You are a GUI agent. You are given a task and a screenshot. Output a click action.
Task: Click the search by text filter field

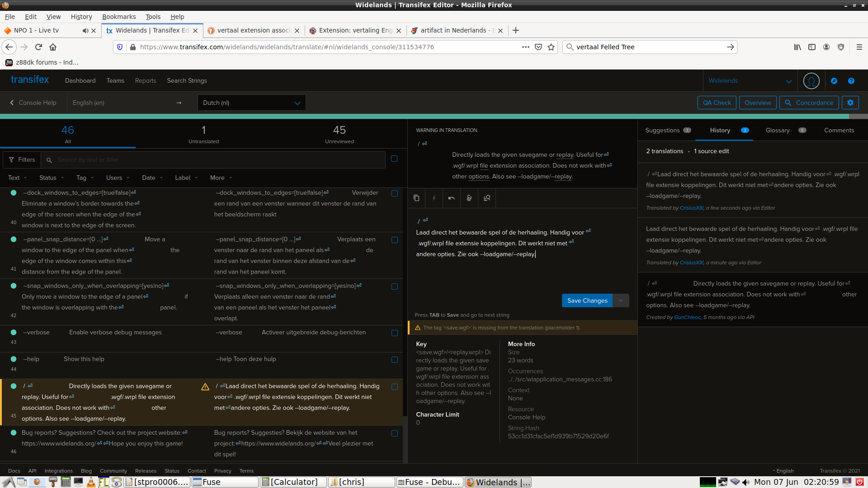217,160
